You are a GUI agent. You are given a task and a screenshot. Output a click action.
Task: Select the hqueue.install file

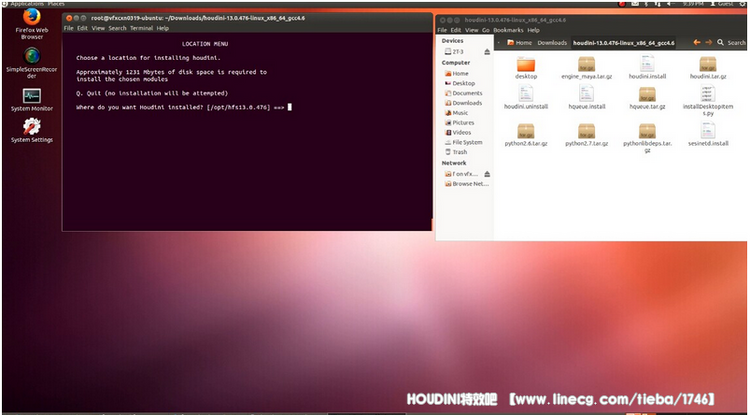586,97
